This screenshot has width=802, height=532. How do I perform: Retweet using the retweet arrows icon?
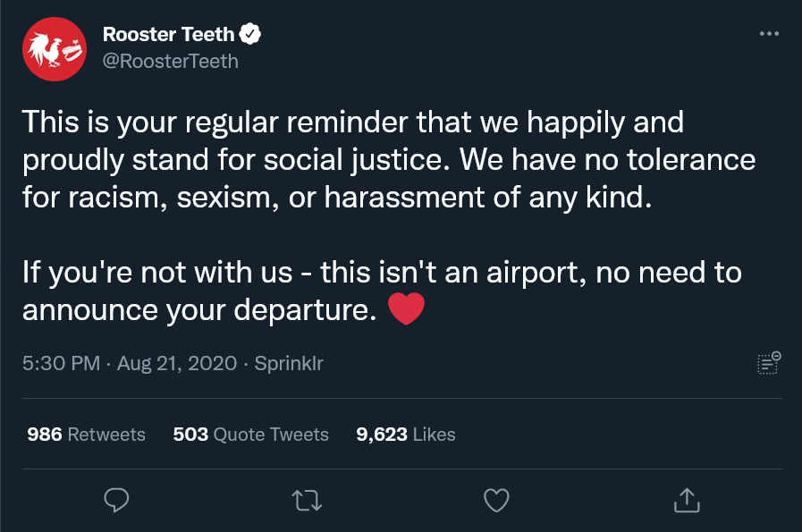(307, 501)
